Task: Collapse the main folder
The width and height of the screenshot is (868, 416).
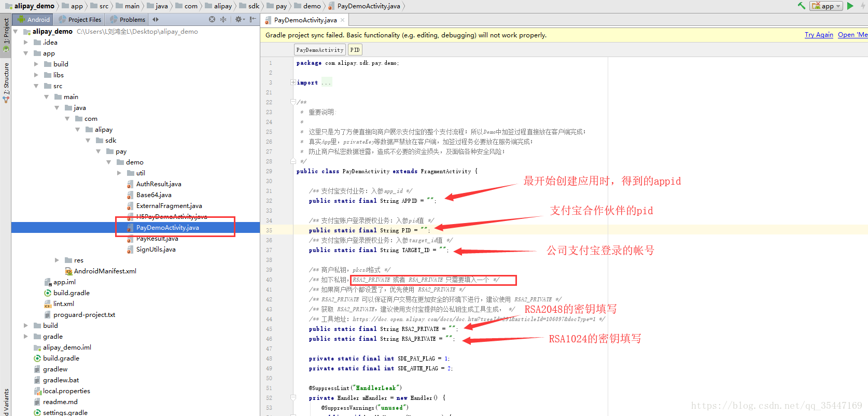Action: [x=47, y=97]
